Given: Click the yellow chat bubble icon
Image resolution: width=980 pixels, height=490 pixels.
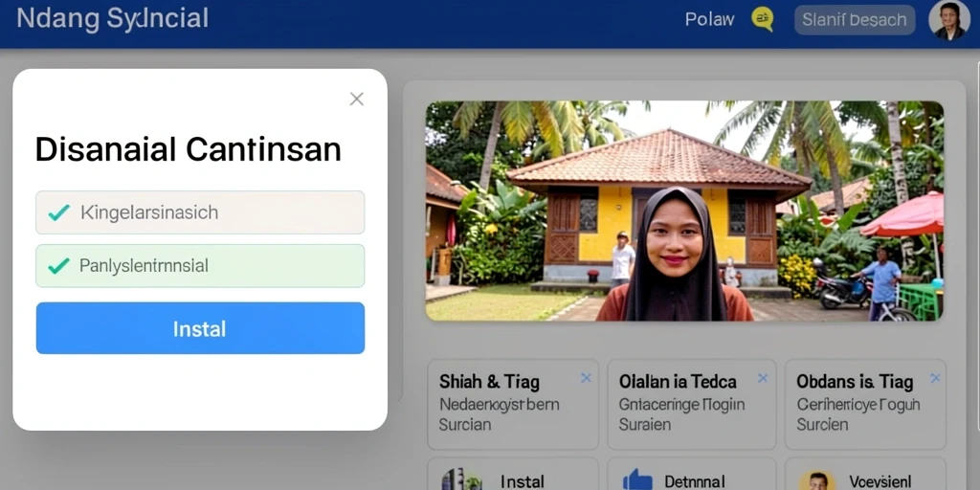Looking at the screenshot, I should click(762, 19).
